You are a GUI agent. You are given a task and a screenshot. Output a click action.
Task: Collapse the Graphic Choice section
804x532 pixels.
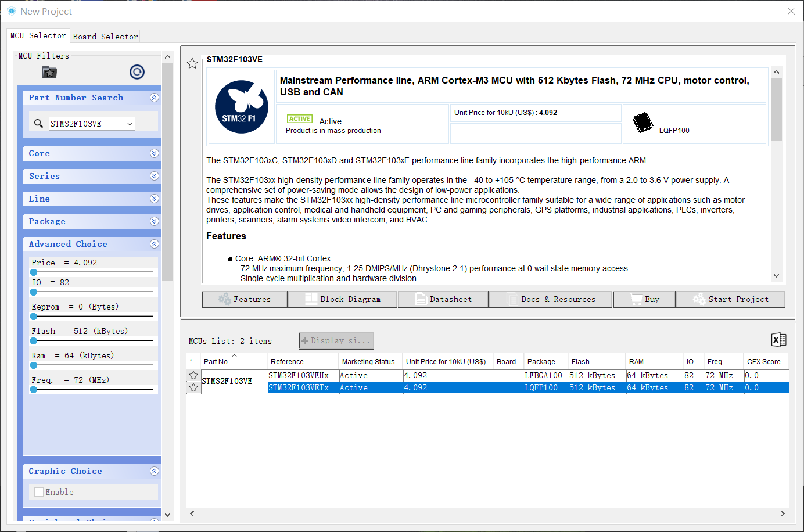point(154,471)
